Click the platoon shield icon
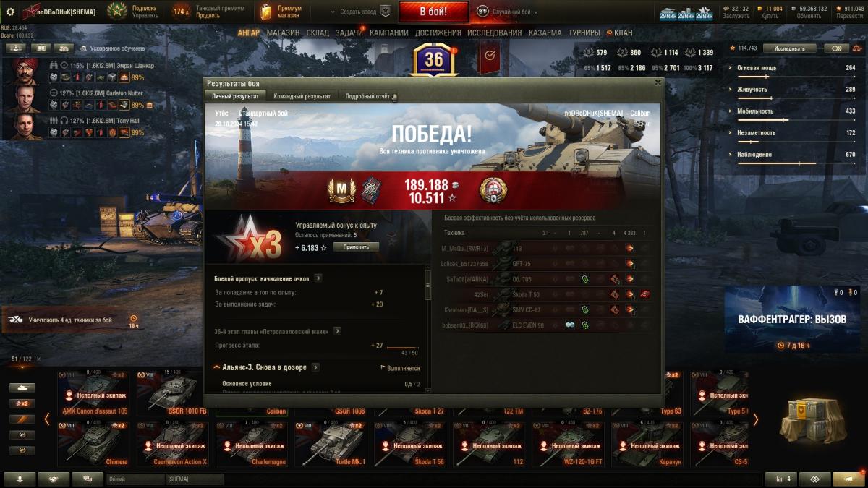Image resolution: width=868 pixels, height=488 pixels. (386, 12)
